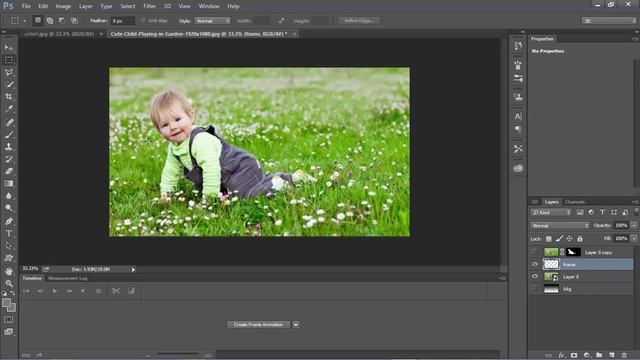Select the Path Selection tool

tap(9, 246)
